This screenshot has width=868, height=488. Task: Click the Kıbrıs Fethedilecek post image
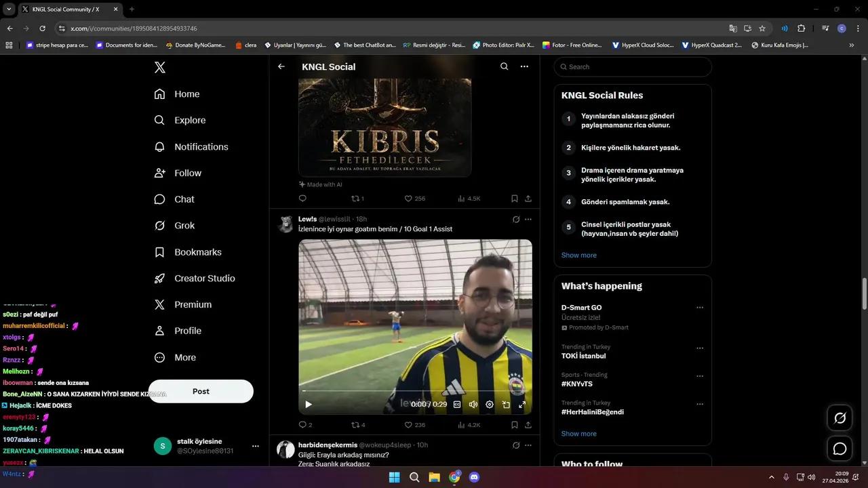384,127
